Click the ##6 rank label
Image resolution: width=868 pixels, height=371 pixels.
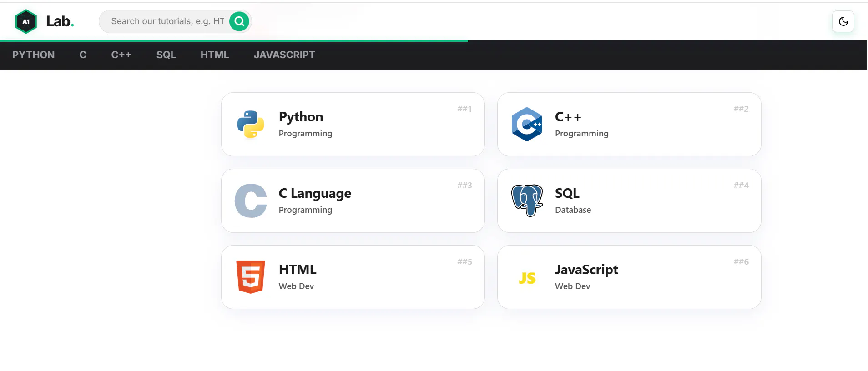click(741, 262)
